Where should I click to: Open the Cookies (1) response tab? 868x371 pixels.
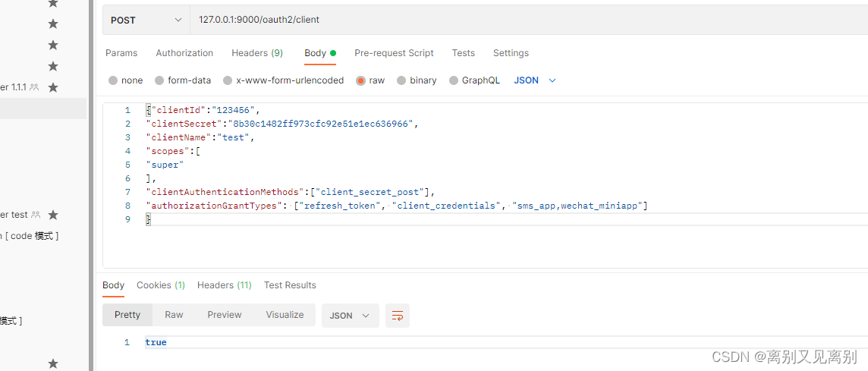161,285
